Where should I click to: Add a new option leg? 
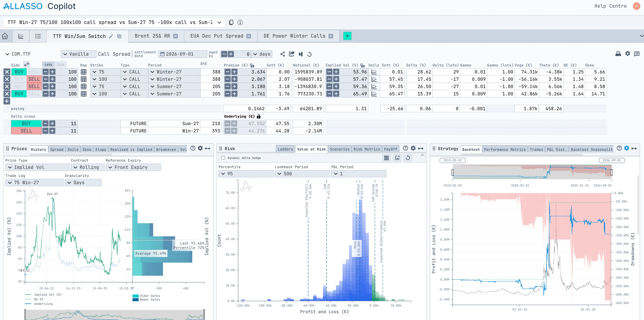pos(7,101)
